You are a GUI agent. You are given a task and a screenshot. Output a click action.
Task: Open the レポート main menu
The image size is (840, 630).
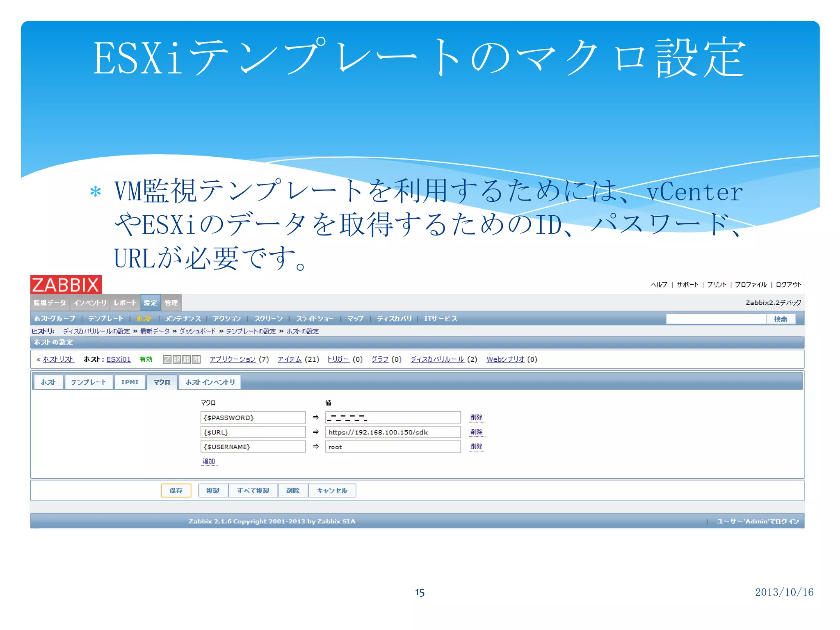[x=125, y=303]
